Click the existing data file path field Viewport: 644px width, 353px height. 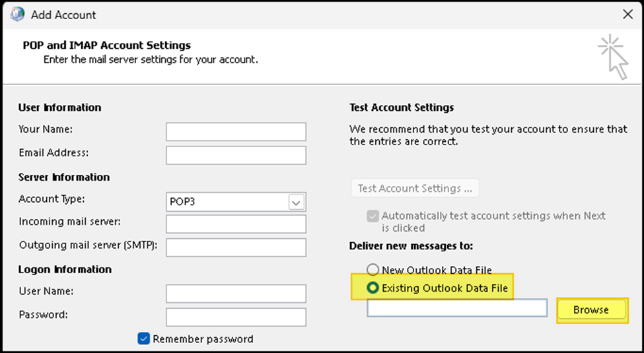pos(456,308)
